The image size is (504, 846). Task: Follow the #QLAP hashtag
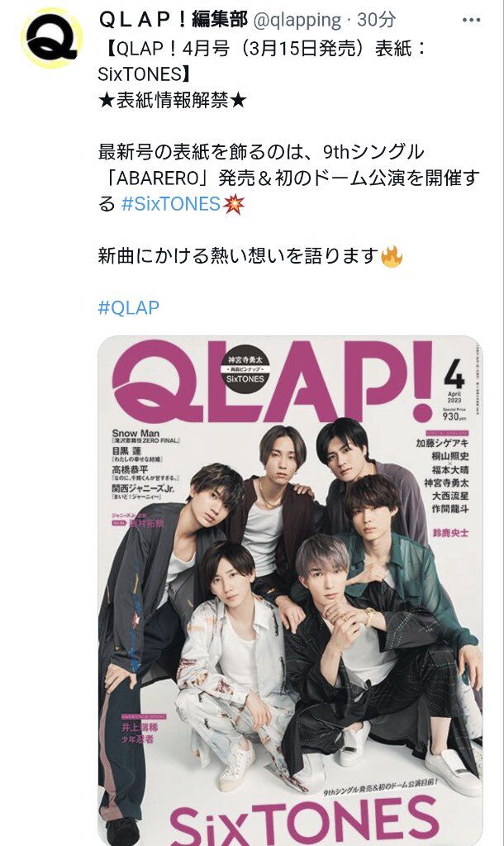click(129, 308)
